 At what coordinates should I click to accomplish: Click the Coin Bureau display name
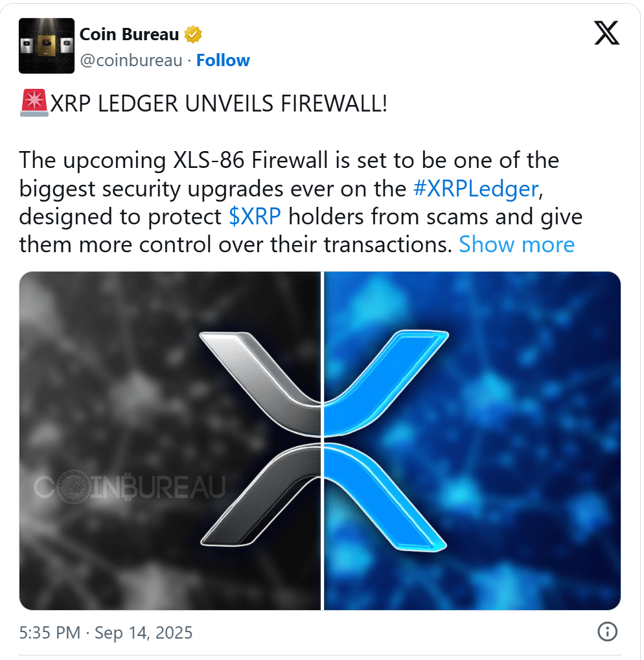point(129,34)
